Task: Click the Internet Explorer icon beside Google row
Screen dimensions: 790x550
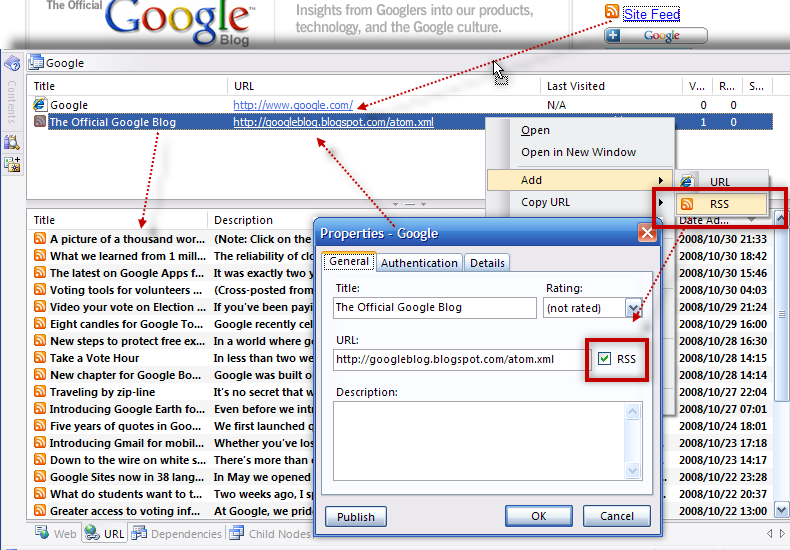Action: (x=40, y=104)
